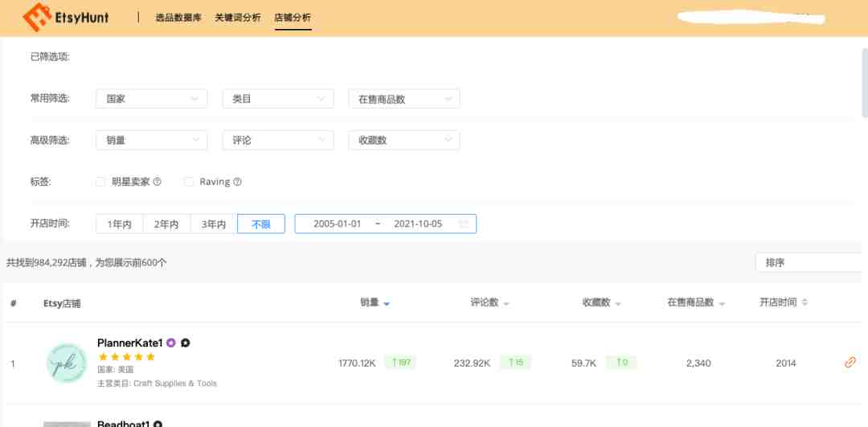
Task: Click the sales increase badge ↑197
Action: click(400, 362)
